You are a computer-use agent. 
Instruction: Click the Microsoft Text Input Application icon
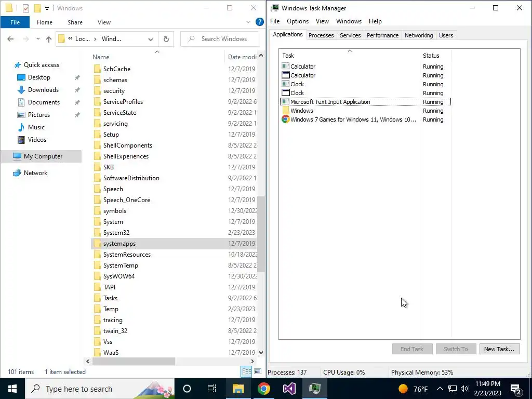click(x=286, y=101)
